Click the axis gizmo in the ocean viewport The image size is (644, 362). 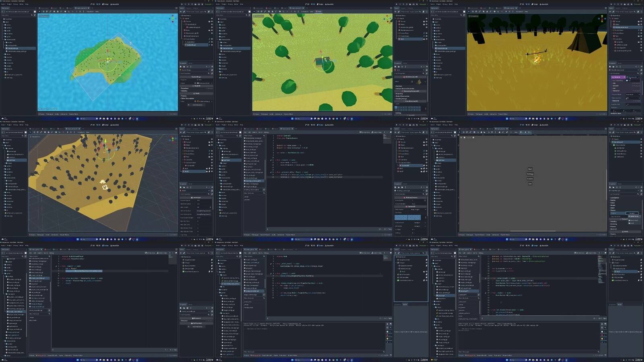172,18
